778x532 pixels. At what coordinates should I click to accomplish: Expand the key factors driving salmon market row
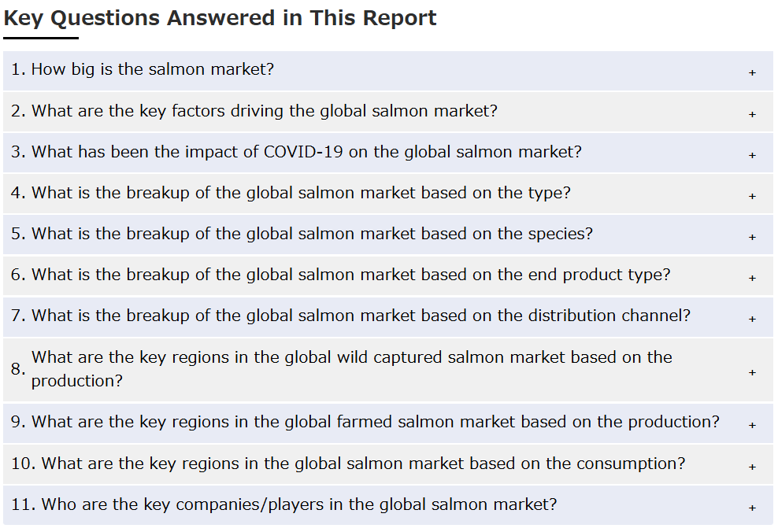tap(388, 112)
